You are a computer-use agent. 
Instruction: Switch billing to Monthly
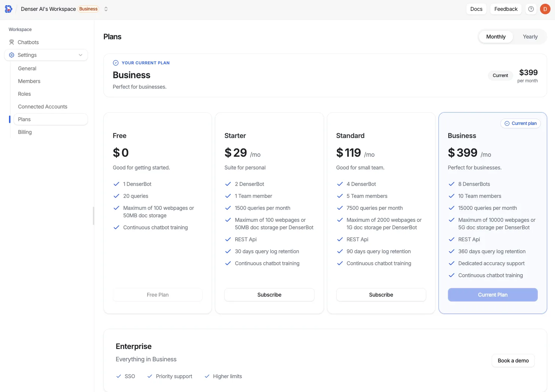496,37
